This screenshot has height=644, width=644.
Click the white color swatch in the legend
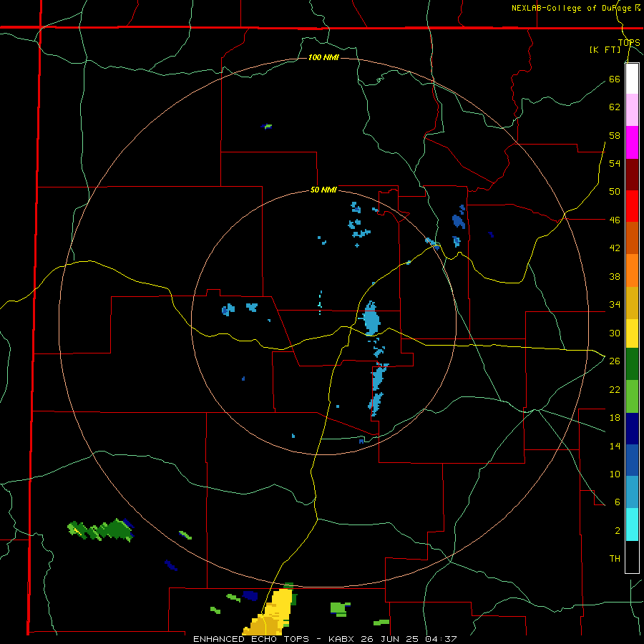[632, 79]
